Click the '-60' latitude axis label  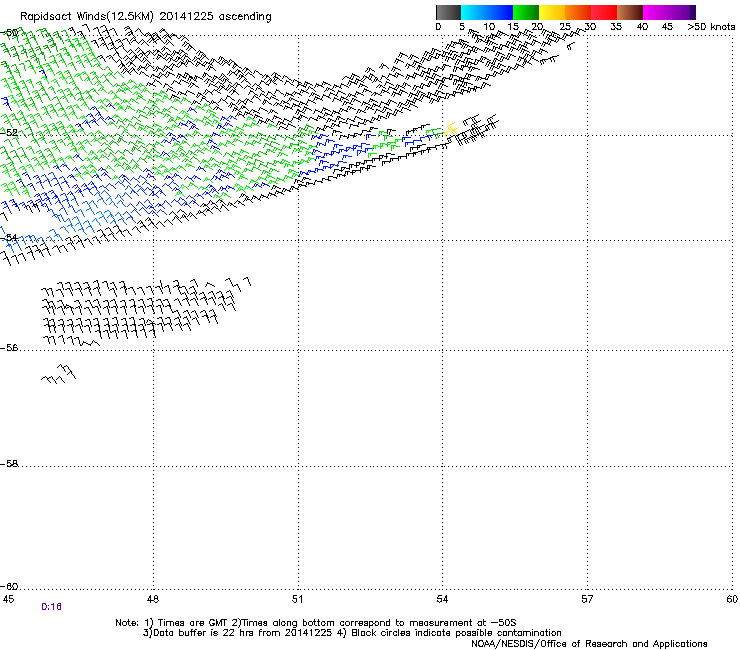[9, 586]
